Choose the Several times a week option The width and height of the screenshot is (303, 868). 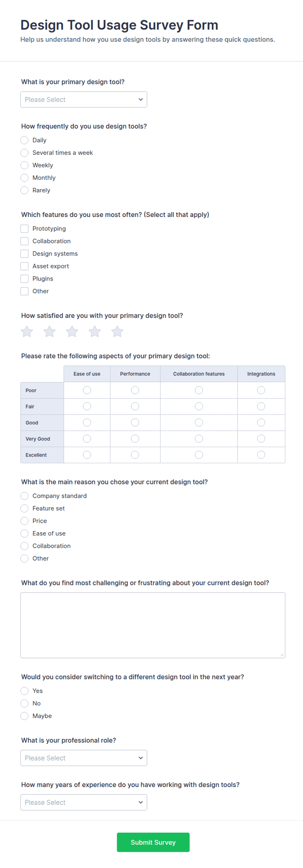(24, 153)
